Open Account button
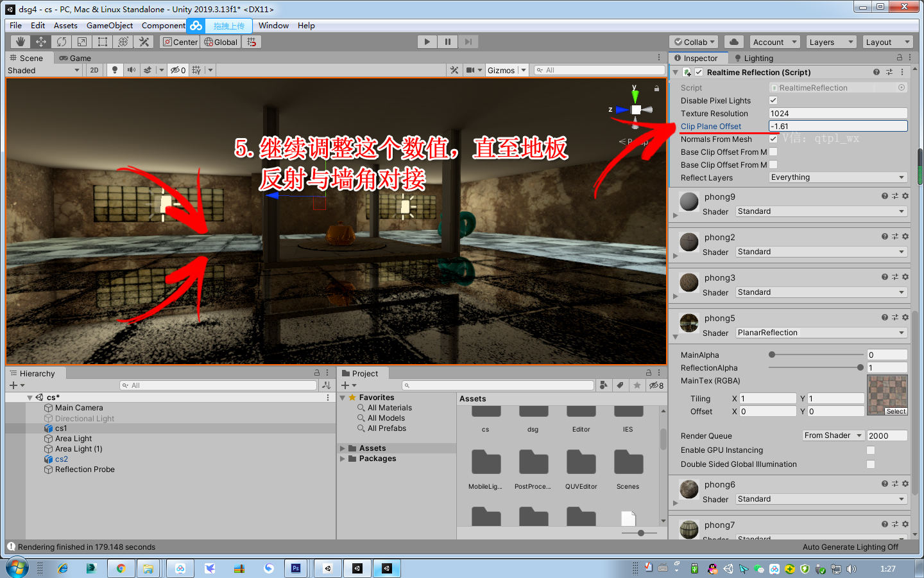Image resolution: width=924 pixels, height=578 pixels. pyautogui.click(x=774, y=42)
